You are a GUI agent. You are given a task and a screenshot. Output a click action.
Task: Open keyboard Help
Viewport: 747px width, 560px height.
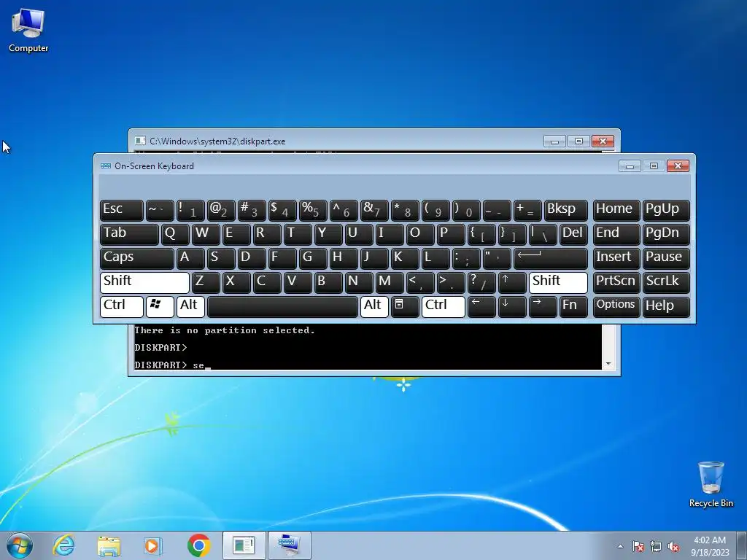click(x=665, y=306)
